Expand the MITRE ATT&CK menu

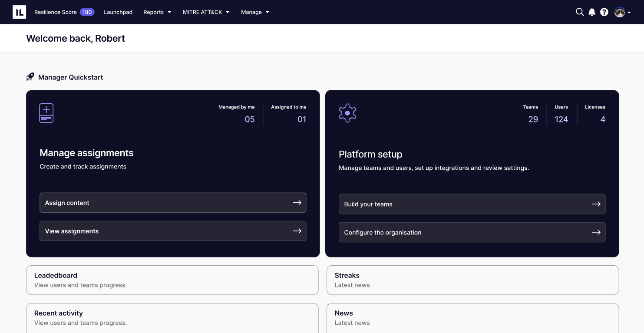click(x=206, y=12)
